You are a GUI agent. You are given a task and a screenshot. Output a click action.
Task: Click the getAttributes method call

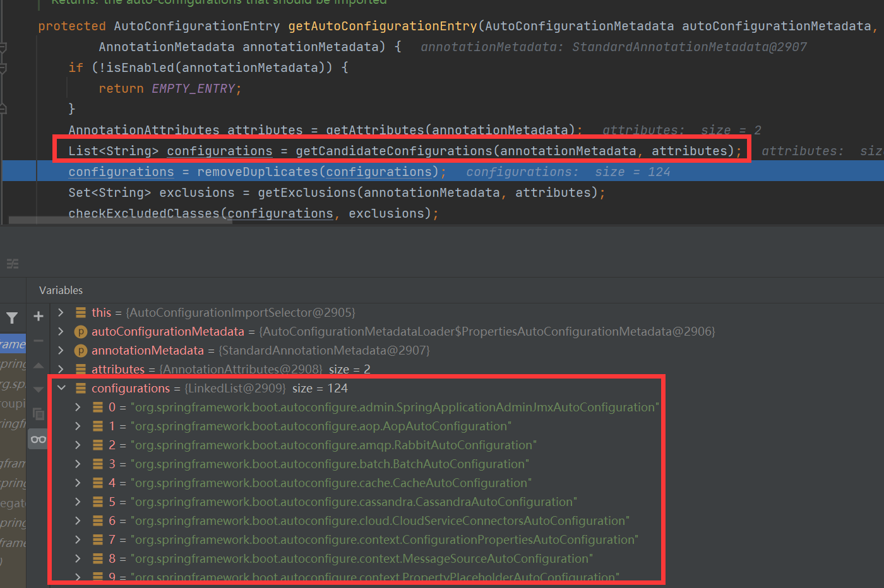pyautogui.click(x=375, y=130)
